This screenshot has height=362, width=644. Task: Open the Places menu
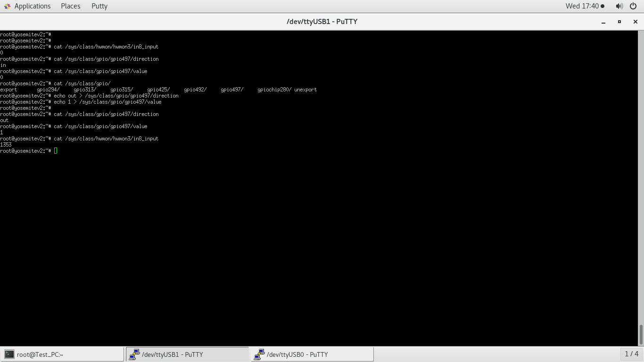[70, 6]
